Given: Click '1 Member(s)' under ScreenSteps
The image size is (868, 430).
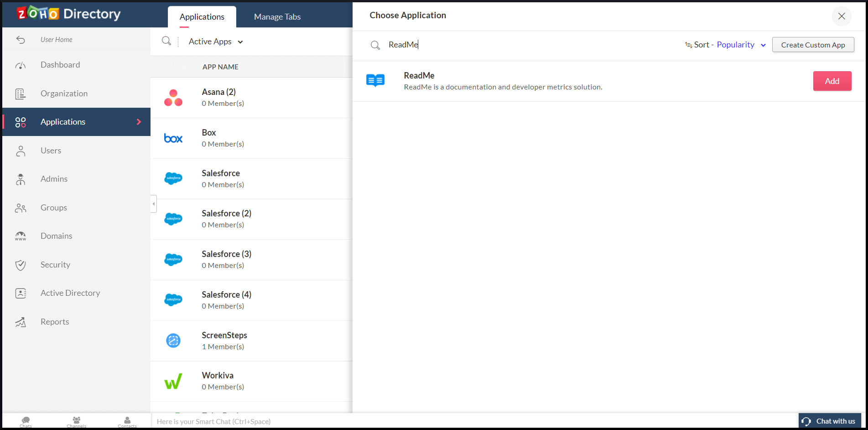Looking at the screenshot, I should coord(223,347).
